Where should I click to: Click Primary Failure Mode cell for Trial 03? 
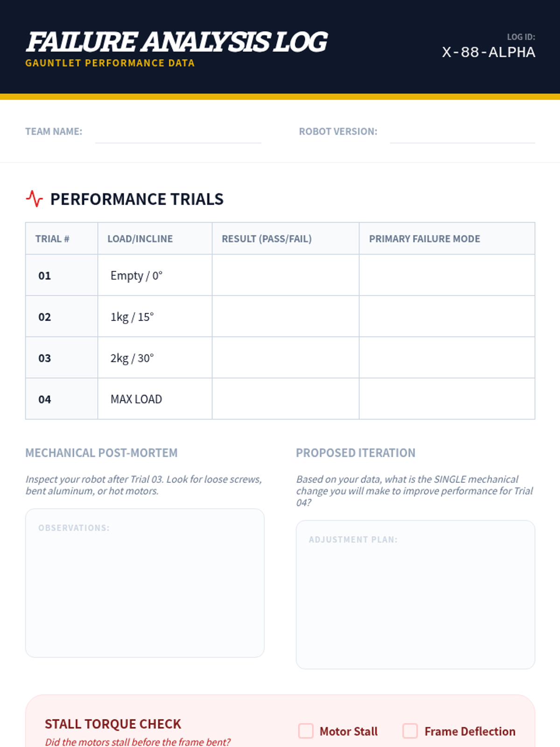tap(447, 358)
